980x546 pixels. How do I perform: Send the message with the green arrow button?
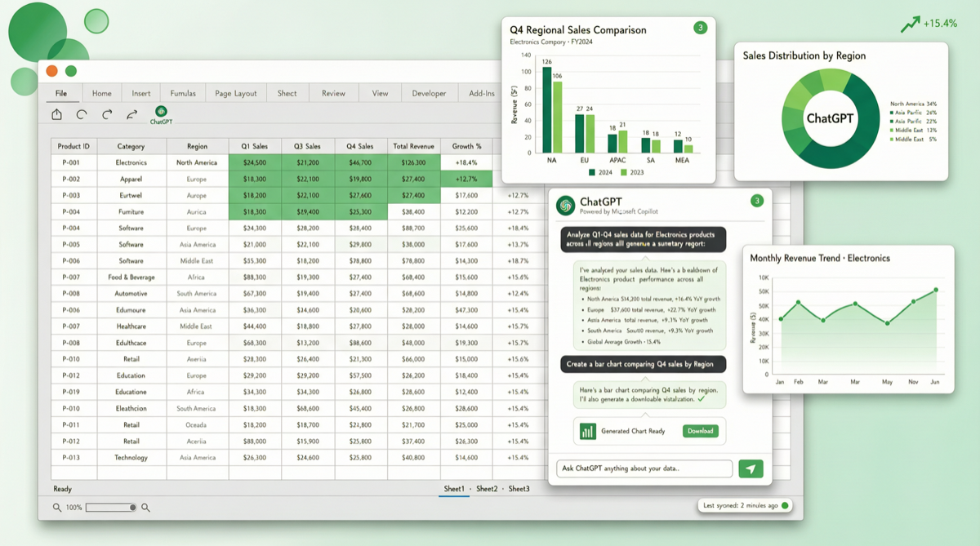click(751, 468)
